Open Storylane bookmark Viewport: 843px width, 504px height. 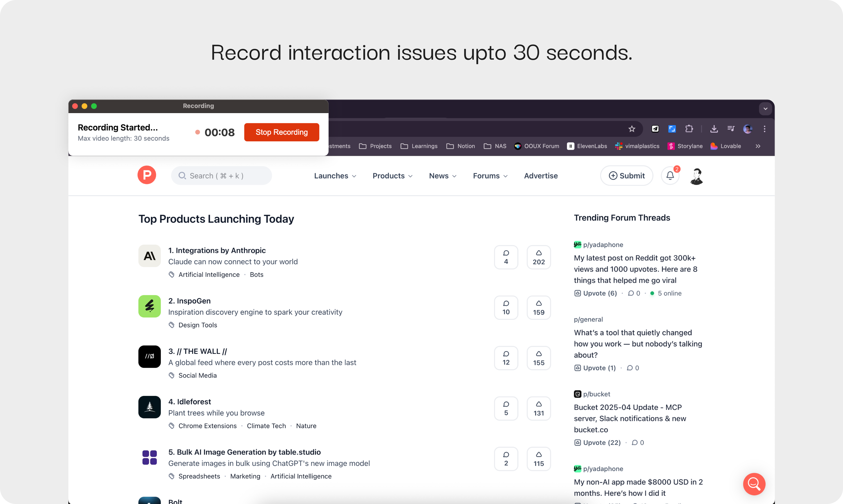point(685,146)
